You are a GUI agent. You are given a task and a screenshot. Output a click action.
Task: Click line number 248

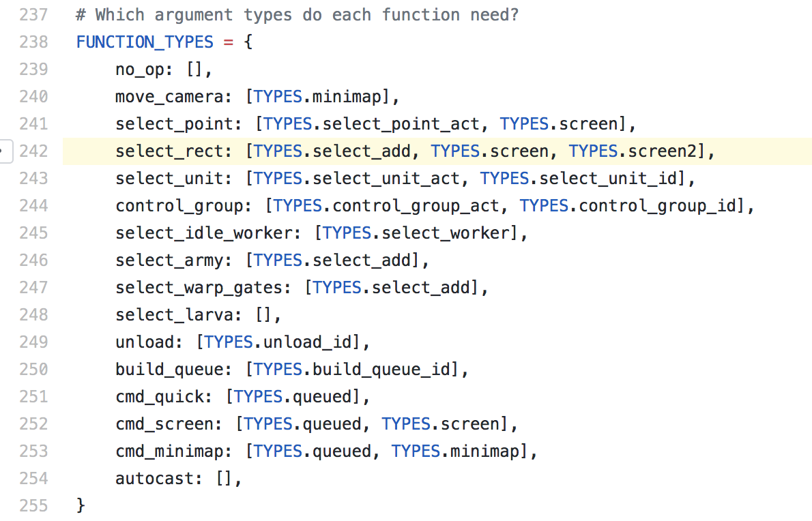pyautogui.click(x=33, y=314)
